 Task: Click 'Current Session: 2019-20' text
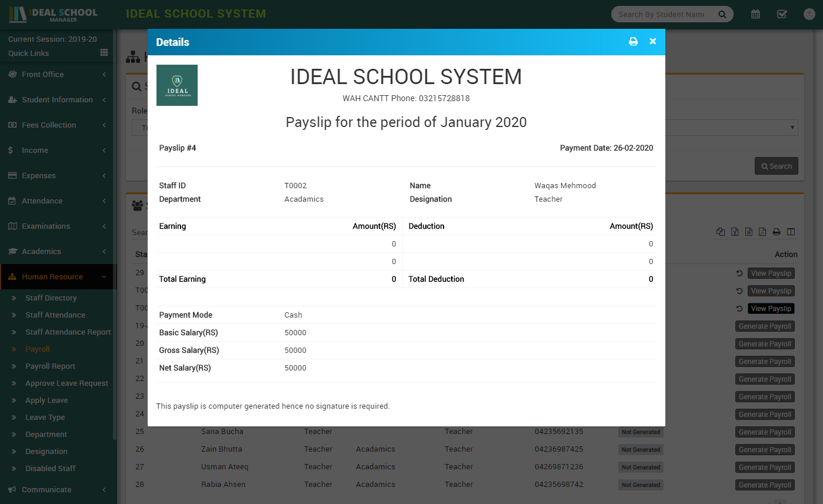(52, 39)
